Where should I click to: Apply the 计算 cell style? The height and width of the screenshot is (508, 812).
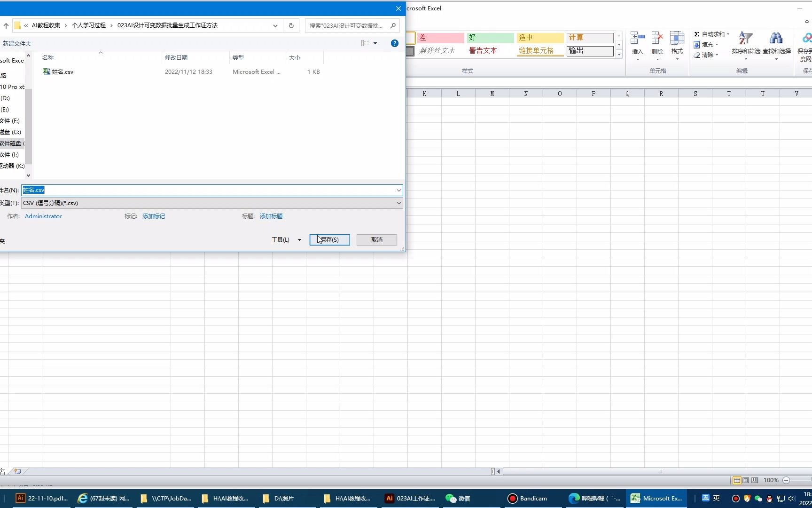(590, 38)
